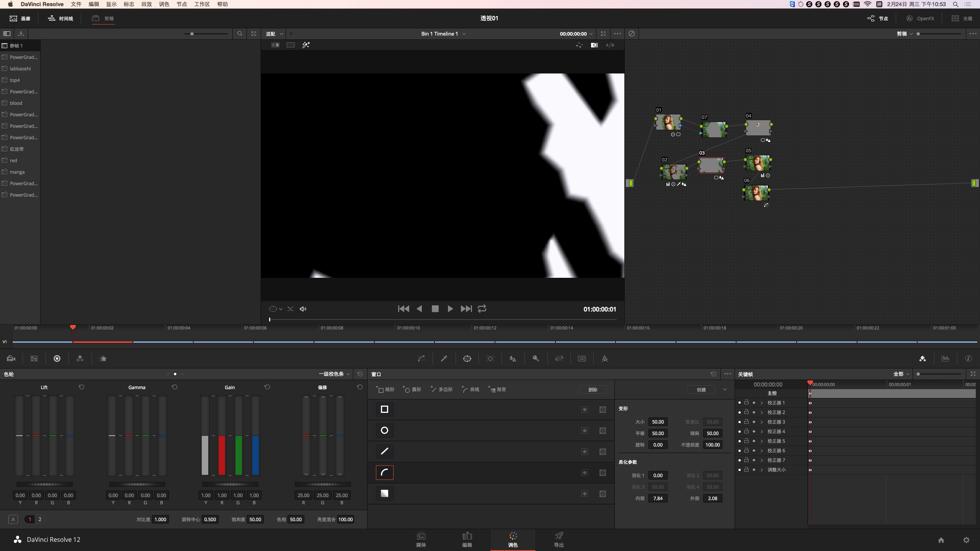
Task: Select the Qualifier eyedropper palette icon
Action: [444, 359]
